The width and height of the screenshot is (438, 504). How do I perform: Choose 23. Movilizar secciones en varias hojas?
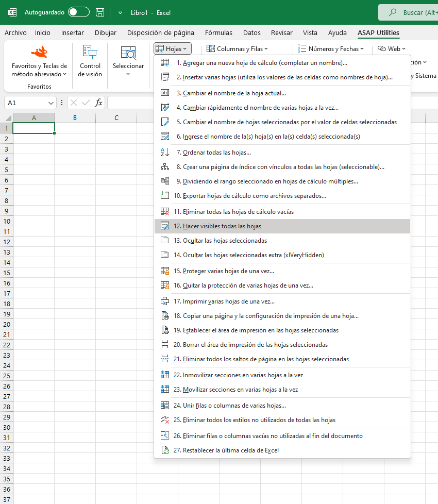point(282,389)
